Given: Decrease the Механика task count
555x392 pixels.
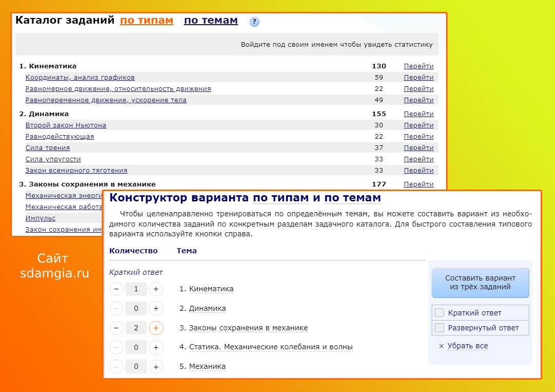Looking at the screenshot, I should tap(116, 367).
